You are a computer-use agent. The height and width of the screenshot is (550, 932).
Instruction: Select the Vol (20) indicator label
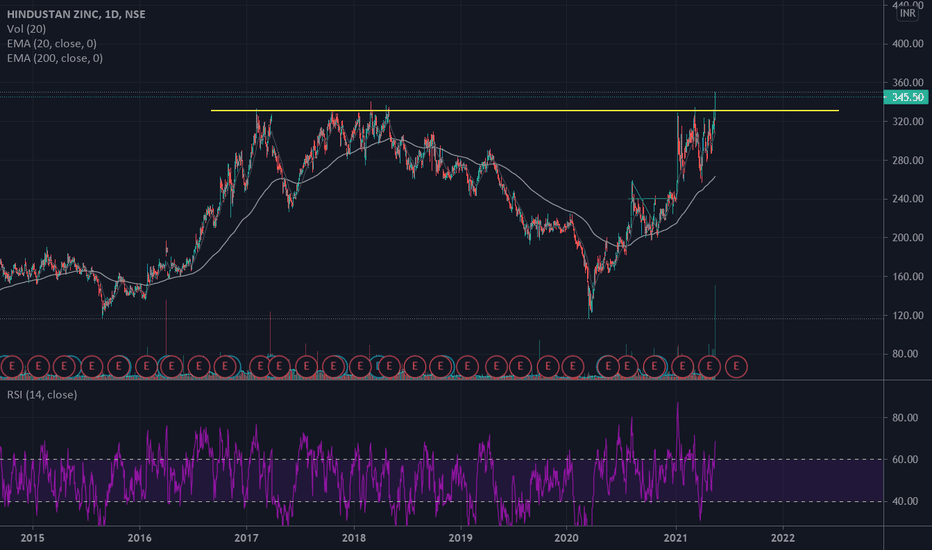pos(26,29)
